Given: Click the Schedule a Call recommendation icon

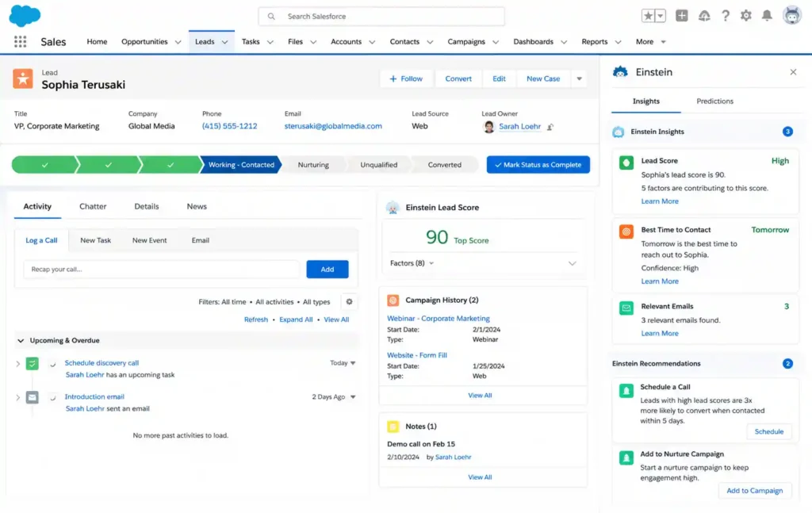Looking at the screenshot, I should point(626,390).
